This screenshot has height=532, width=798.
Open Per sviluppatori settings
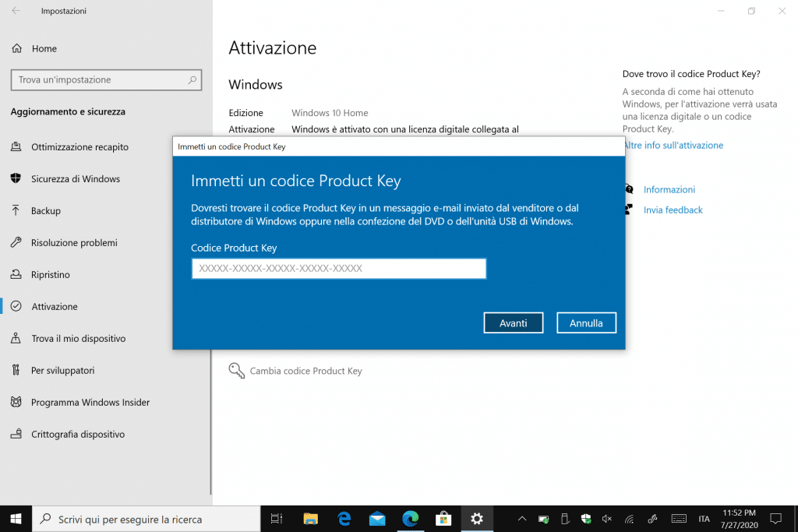pyautogui.click(x=62, y=371)
